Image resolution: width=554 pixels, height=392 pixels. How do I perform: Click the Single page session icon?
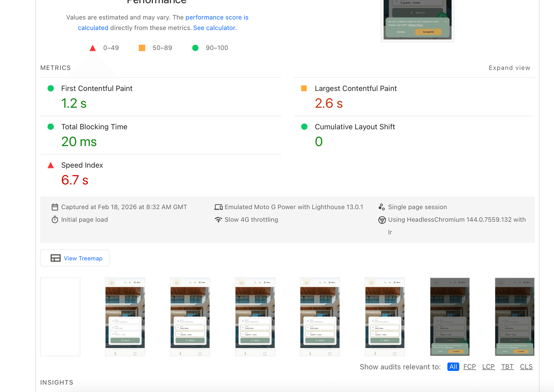click(381, 207)
